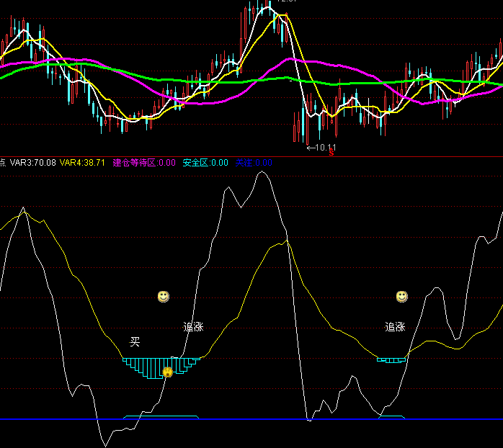
Task: Click the left smiley face signal icon
Action: pyautogui.click(x=164, y=297)
